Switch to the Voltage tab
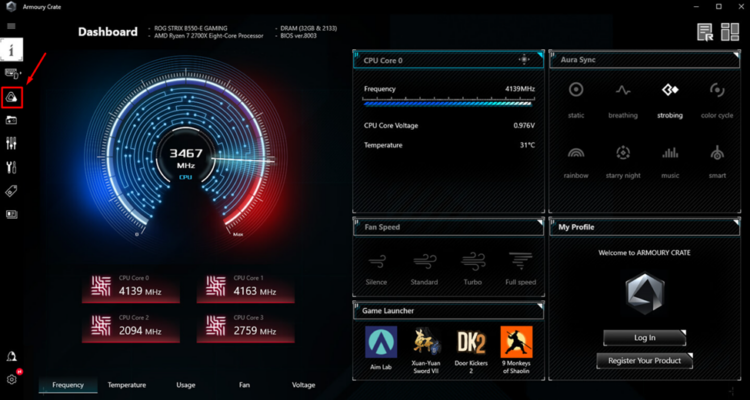Image resolution: width=750 pixels, height=400 pixels. tap(304, 385)
